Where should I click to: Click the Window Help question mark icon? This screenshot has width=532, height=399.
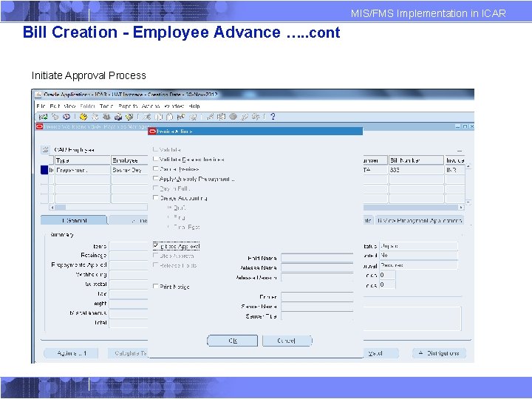coord(273,117)
